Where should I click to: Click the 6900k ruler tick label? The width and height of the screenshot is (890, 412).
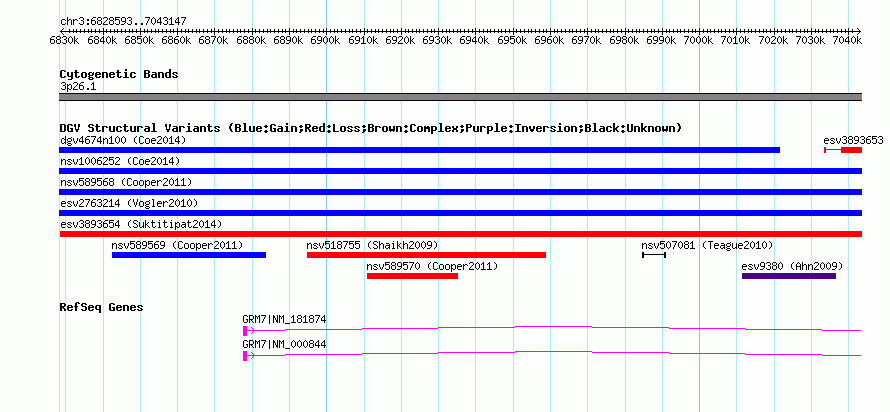coord(326,40)
